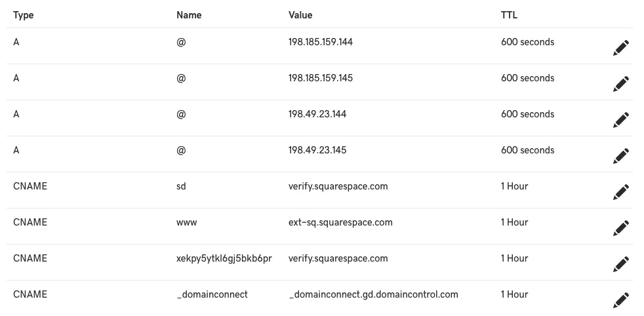Click the Value column header
This screenshot has width=644, height=316.
300,15
